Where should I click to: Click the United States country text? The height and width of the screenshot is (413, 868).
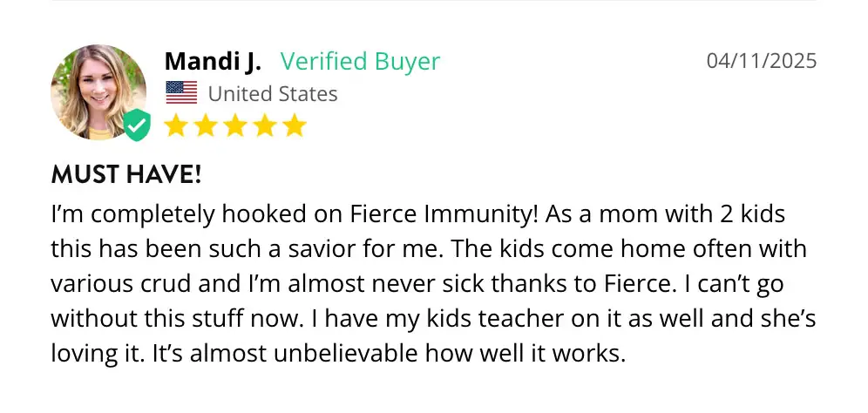point(273,93)
